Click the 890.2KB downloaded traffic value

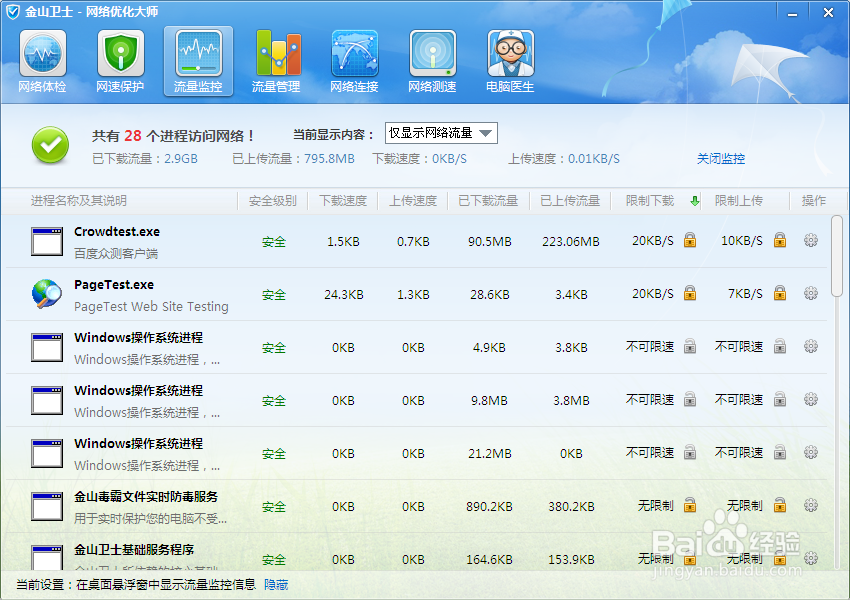(489, 507)
